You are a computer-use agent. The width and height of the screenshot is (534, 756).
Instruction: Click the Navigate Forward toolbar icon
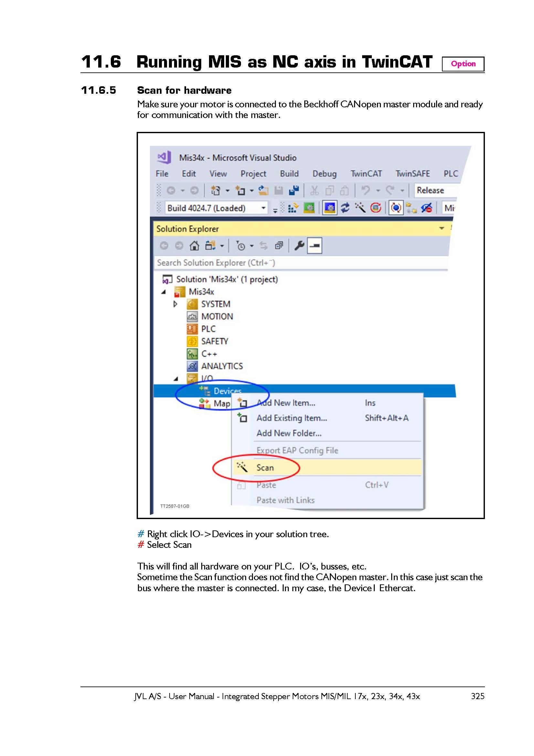tap(194, 190)
